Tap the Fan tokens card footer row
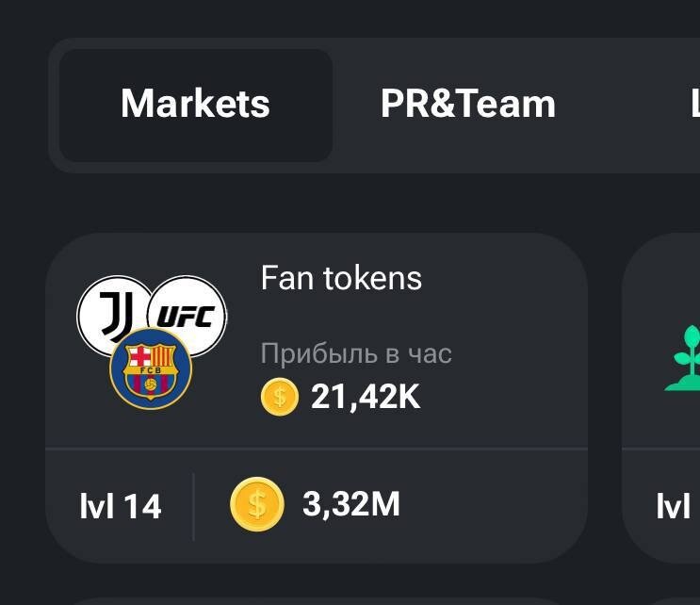700x605 pixels. click(316, 506)
